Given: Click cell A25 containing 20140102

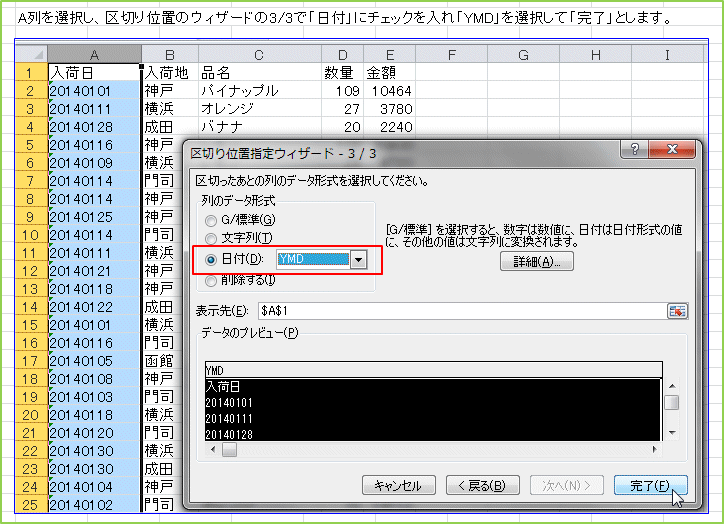Looking at the screenshot, I should [x=94, y=505].
